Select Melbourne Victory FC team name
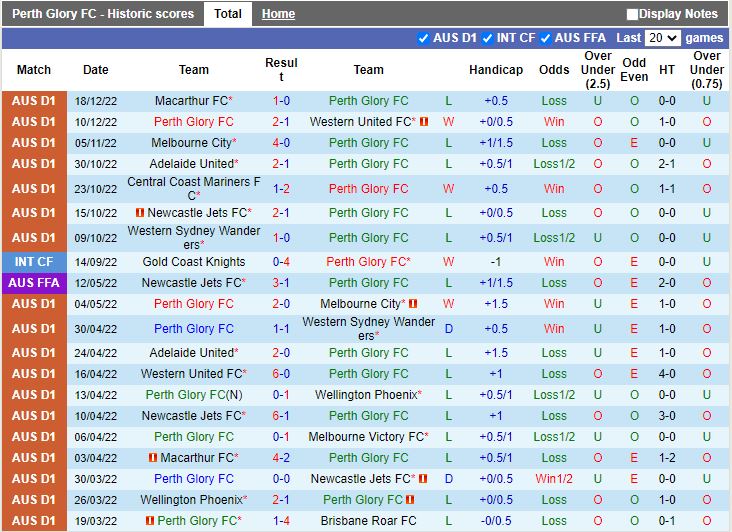The width and height of the screenshot is (732, 532). tap(366, 437)
